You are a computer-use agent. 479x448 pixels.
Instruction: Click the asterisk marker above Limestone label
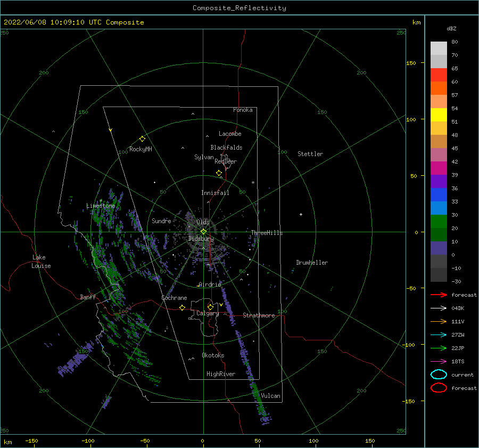101,201
